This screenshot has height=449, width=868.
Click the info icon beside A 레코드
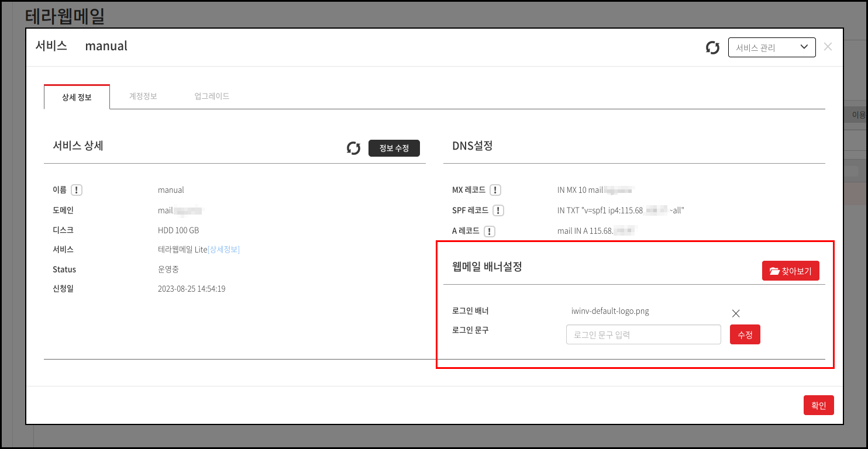pos(490,232)
